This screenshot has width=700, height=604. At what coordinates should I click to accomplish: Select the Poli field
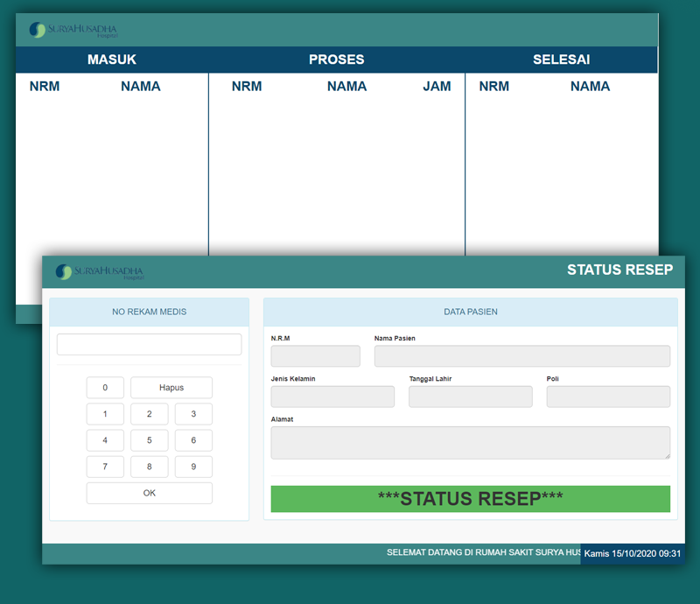[608, 397]
